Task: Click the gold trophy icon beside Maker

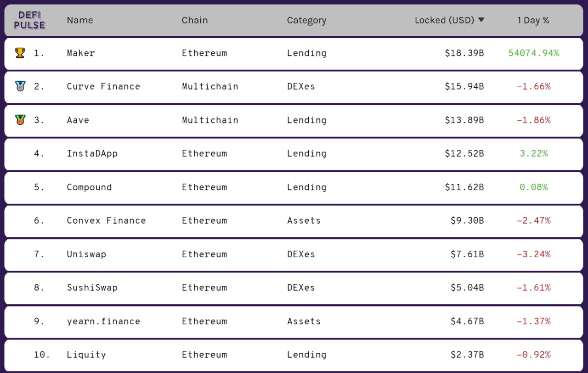Action: [x=20, y=53]
